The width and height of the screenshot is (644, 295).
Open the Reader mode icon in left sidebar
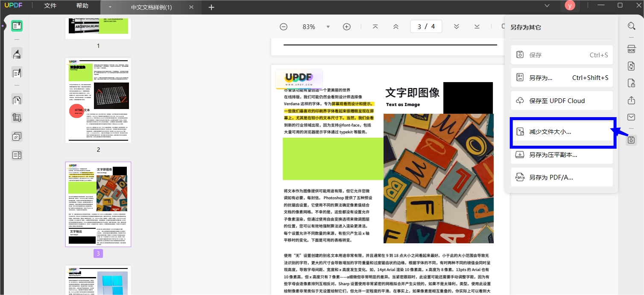[x=17, y=26]
